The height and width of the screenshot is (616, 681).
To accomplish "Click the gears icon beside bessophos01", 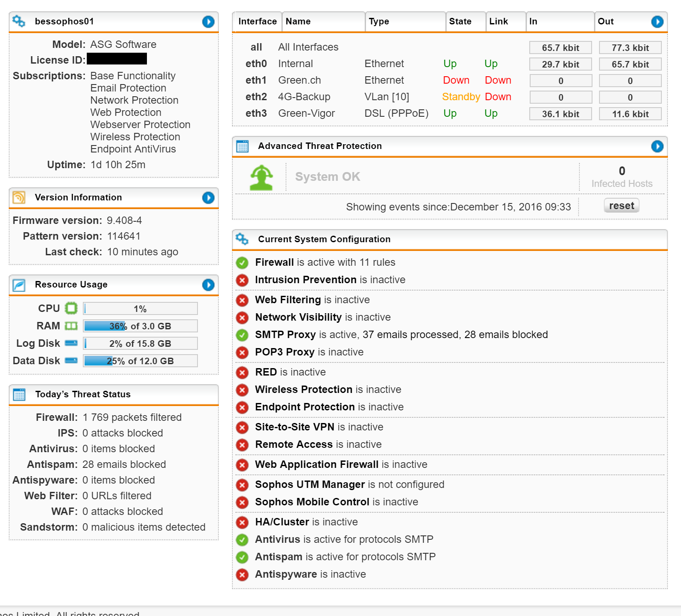I will tap(19, 21).
